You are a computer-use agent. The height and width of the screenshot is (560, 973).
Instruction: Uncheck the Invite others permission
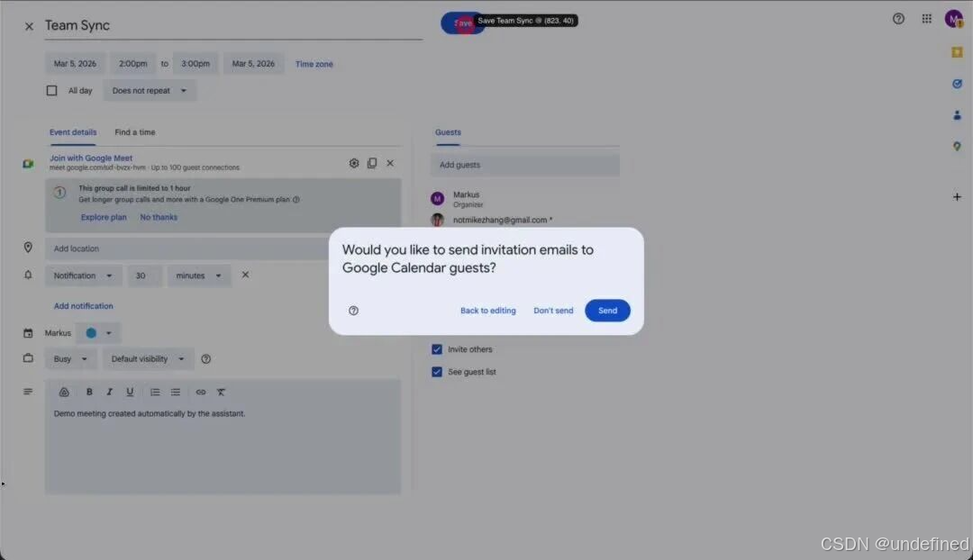437,349
